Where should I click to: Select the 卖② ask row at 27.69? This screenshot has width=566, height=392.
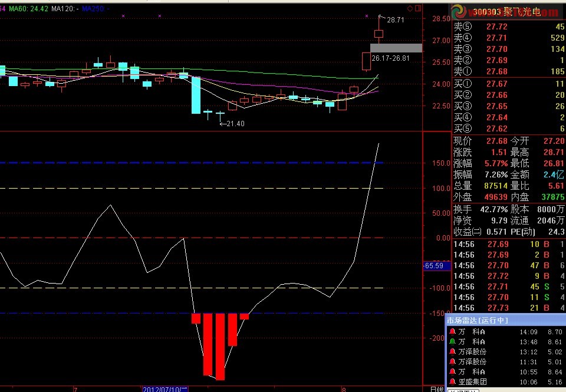[x=509, y=60]
